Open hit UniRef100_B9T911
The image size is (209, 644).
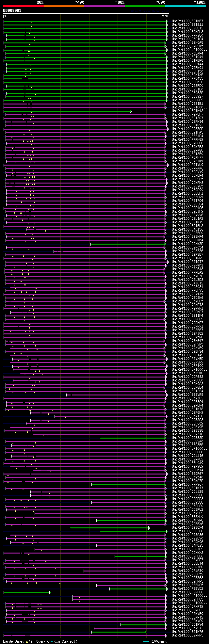pos(187,24)
